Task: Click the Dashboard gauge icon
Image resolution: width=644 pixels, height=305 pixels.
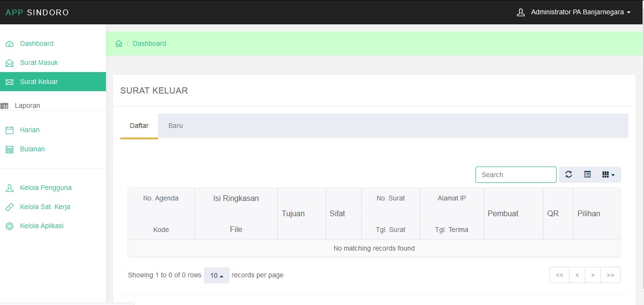Action: coord(10,44)
